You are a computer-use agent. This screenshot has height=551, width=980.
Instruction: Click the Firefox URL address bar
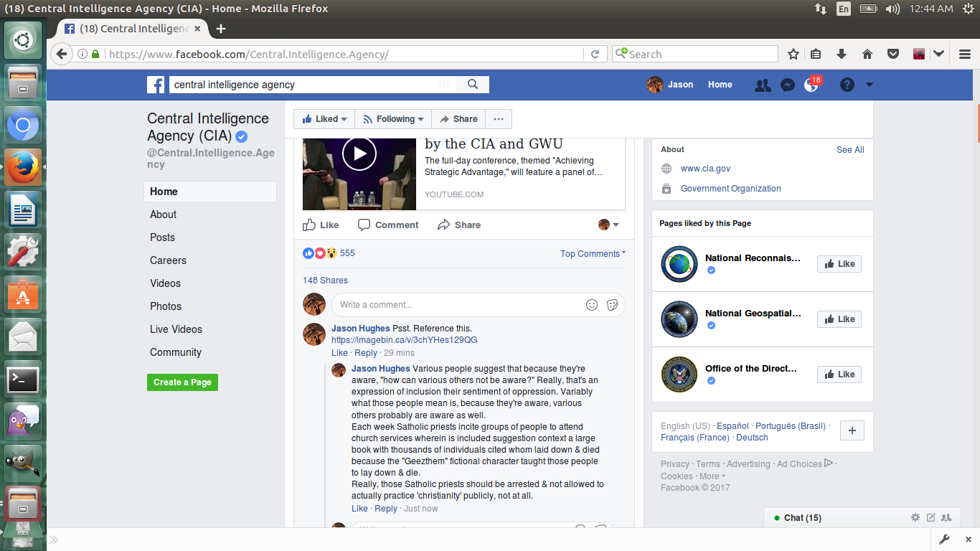click(344, 54)
